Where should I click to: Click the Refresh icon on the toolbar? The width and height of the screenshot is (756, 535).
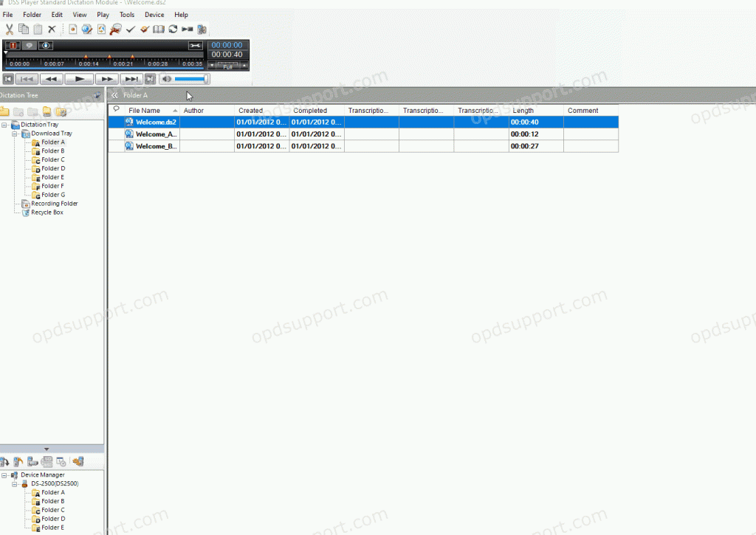point(172,29)
